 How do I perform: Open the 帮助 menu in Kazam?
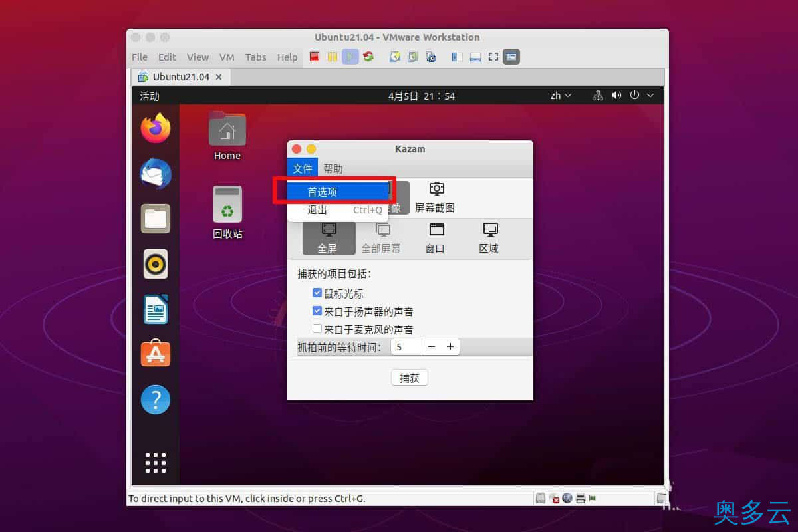tap(333, 168)
